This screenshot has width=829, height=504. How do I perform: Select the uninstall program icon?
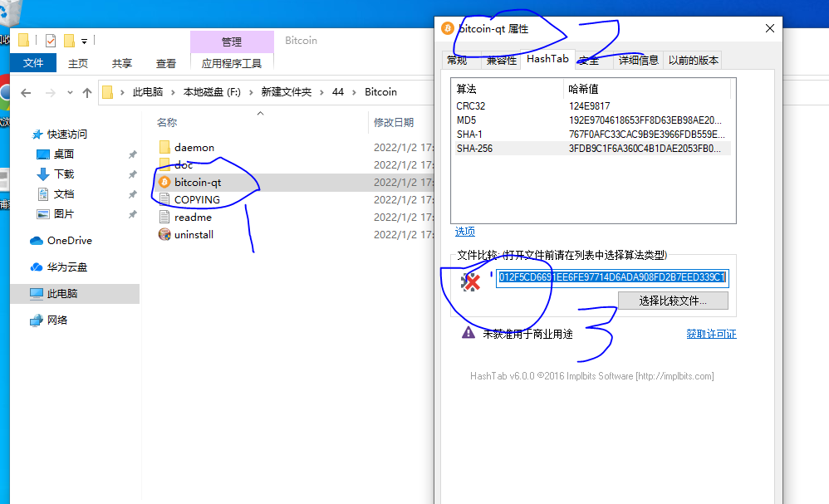pos(165,235)
